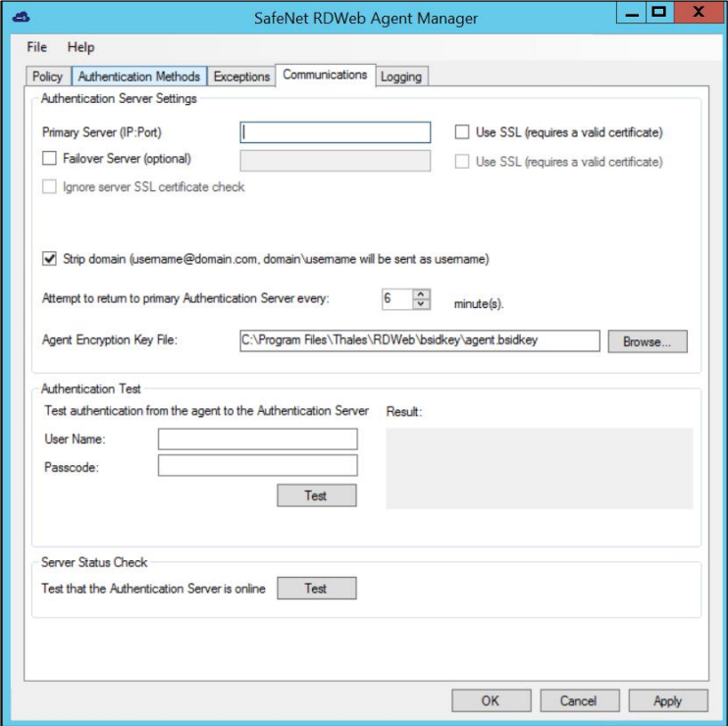Open the Help menu
Screen dimensions: 728x726
click(x=80, y=47)
